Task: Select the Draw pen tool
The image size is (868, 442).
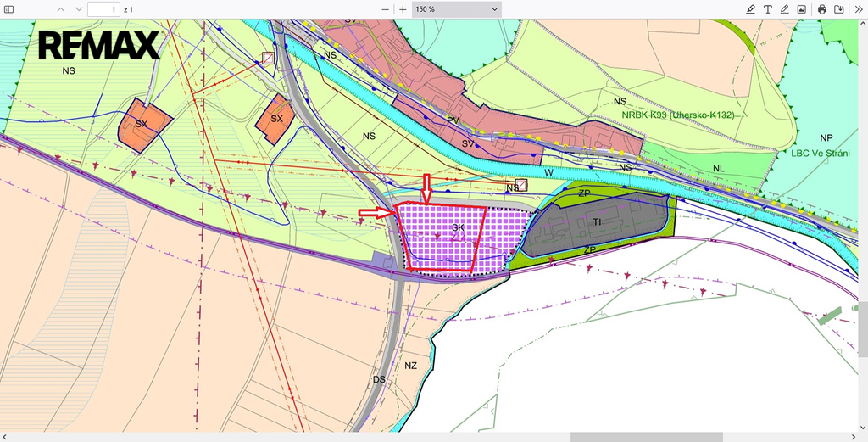Action: (785, 9)
